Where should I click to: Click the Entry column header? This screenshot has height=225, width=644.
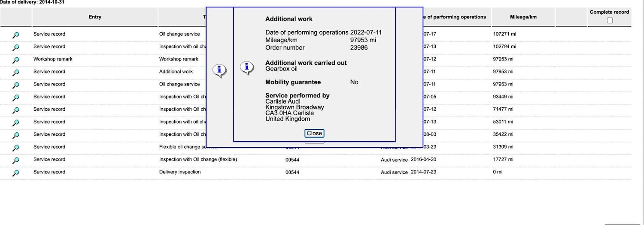[x=95, y=17]
